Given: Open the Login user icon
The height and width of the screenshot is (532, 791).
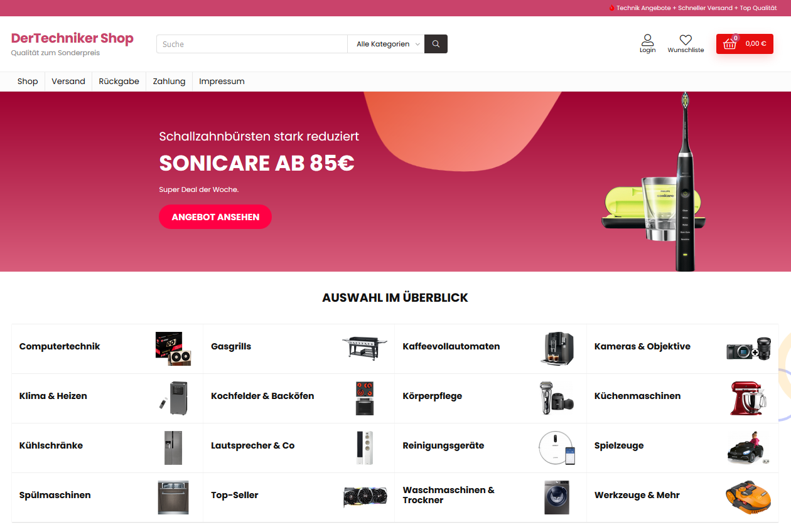Looking at the screenshot, I should (x=647, y=40).
